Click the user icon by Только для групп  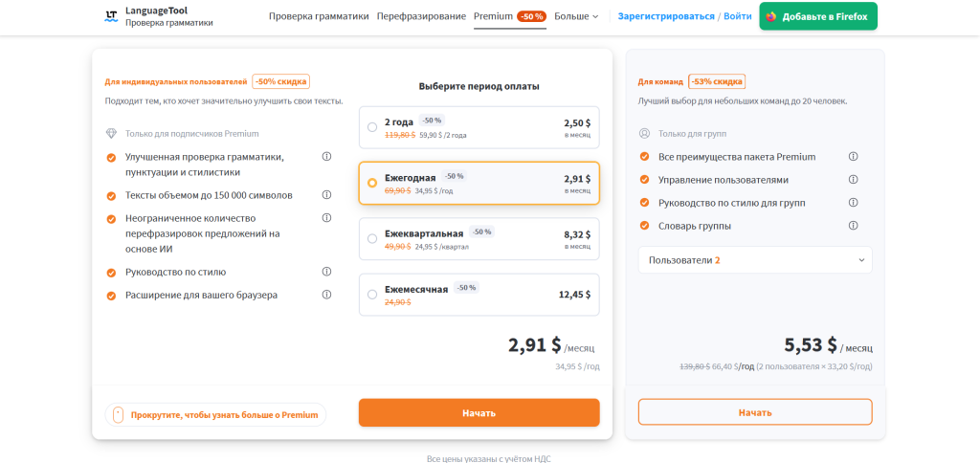pos(644,134)
